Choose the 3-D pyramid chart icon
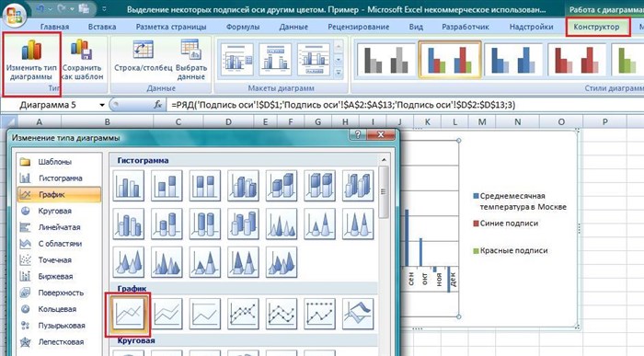The width and height of the screenshot is (644, 356). pyautogui.click(x=281, y=262)
